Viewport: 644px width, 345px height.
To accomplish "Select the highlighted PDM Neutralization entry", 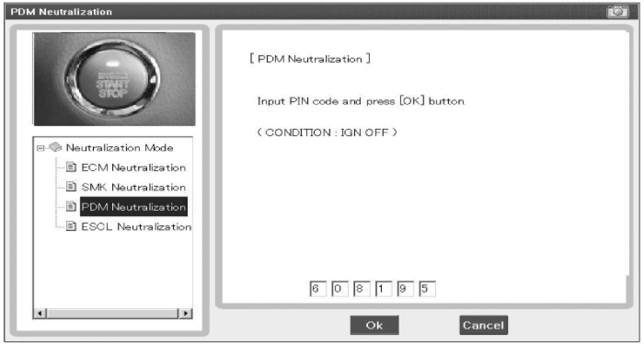I will pos(134,207).
